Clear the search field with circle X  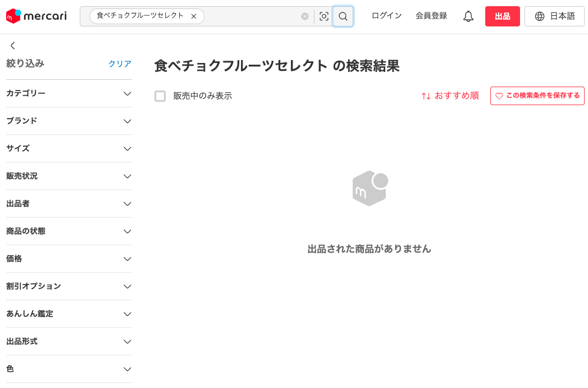(305, 16)
